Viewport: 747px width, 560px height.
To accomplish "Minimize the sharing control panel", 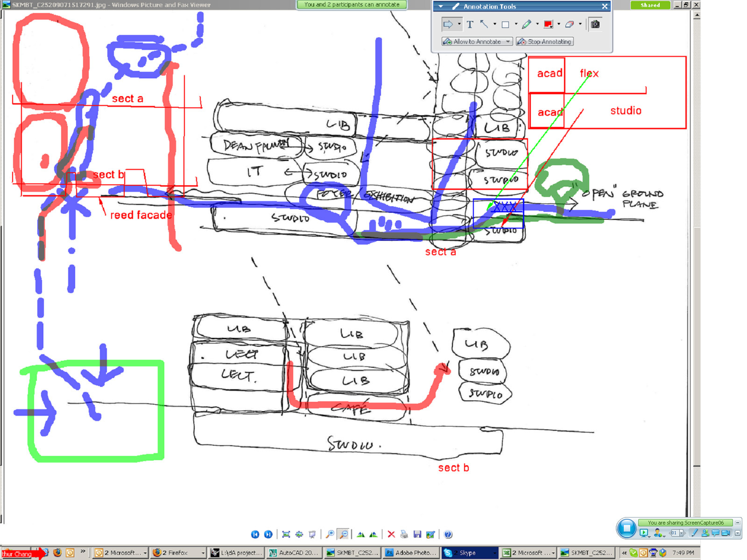I will [x=738, y=523].
